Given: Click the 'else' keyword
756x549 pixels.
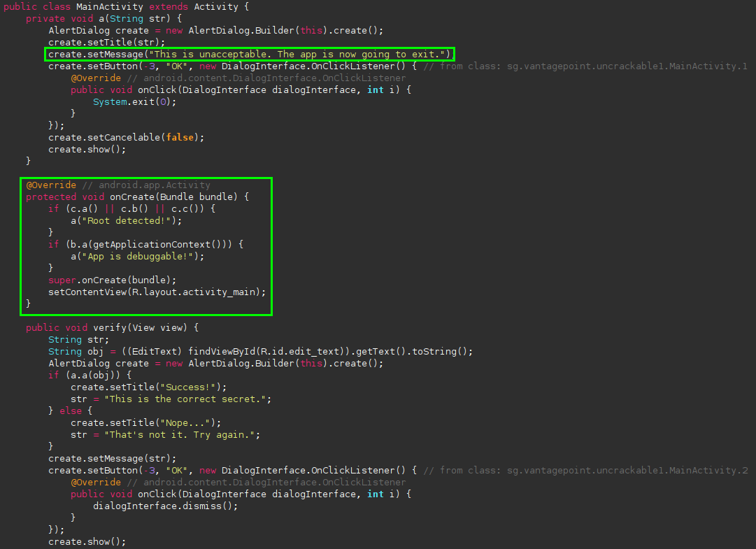Looking at the screenshot, I should click(71, 411).
